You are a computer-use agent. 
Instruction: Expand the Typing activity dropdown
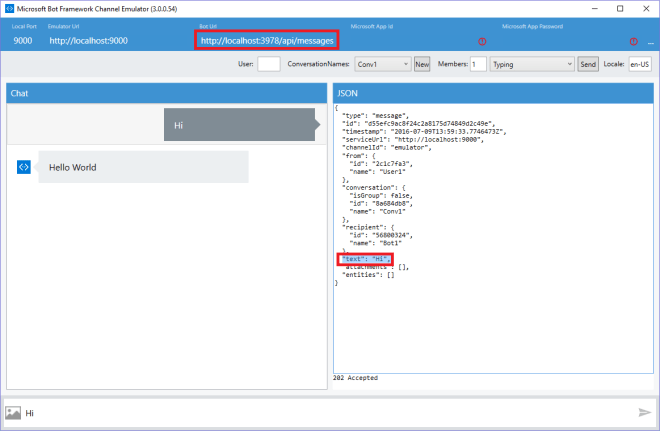coord(532,64)
